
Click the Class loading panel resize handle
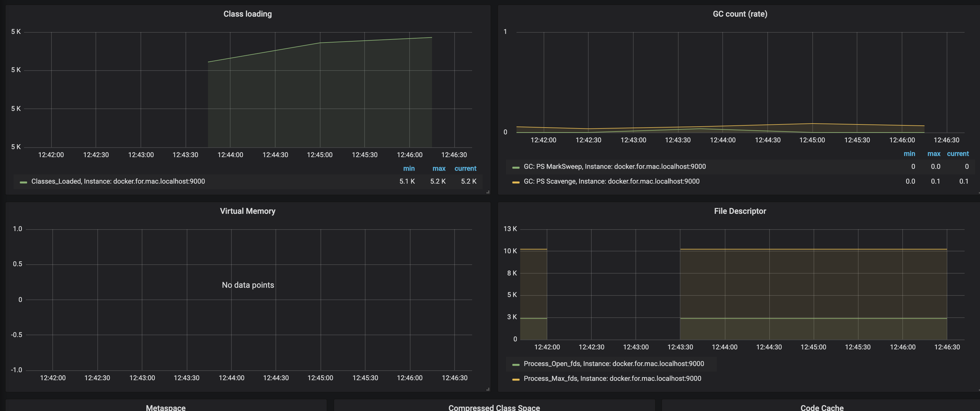tap(488, 192)
